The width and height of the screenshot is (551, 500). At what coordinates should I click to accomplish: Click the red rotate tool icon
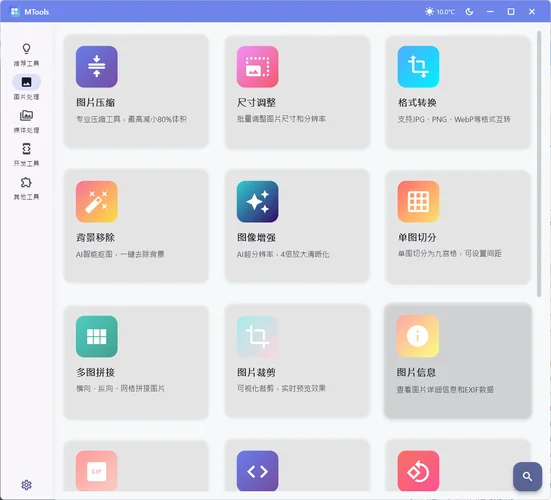(418, 471)
